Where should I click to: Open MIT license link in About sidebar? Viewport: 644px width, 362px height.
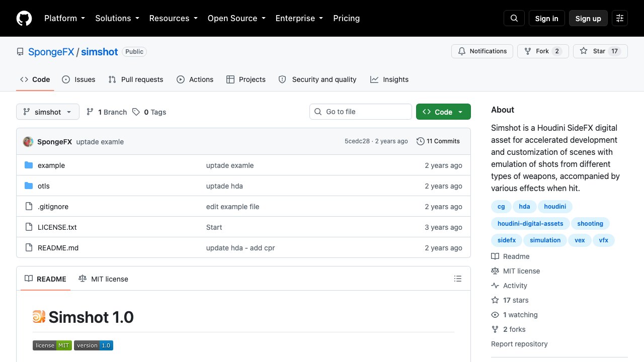[516, 271]
